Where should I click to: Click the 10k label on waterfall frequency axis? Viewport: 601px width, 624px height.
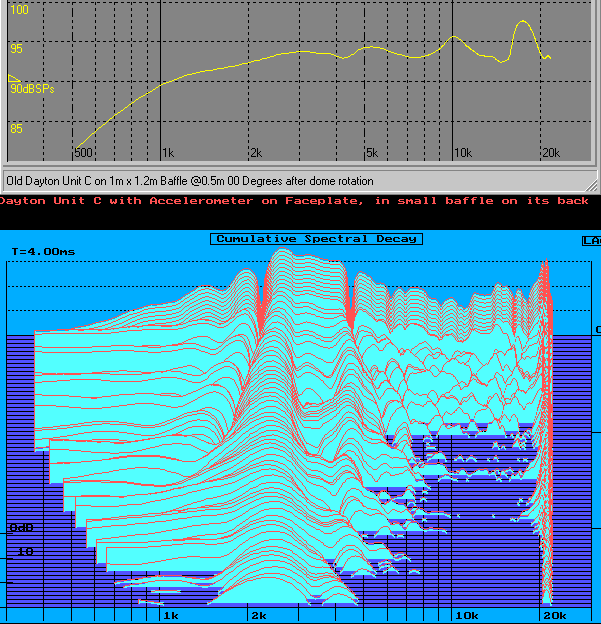tap(467, 615)
